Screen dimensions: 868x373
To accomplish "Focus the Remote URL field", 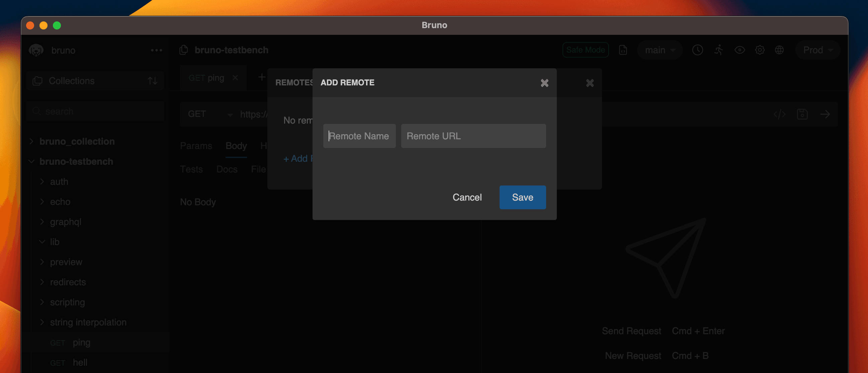I will point(473,136).
